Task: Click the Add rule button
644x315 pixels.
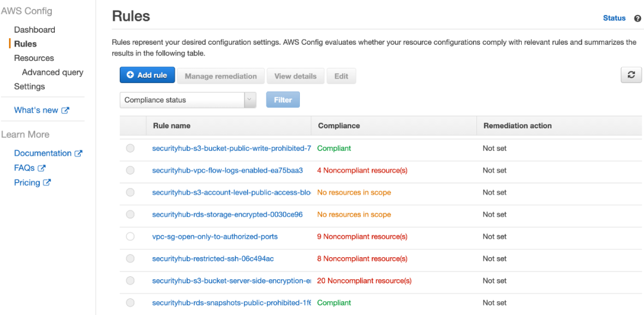Action: pos(147,75)
